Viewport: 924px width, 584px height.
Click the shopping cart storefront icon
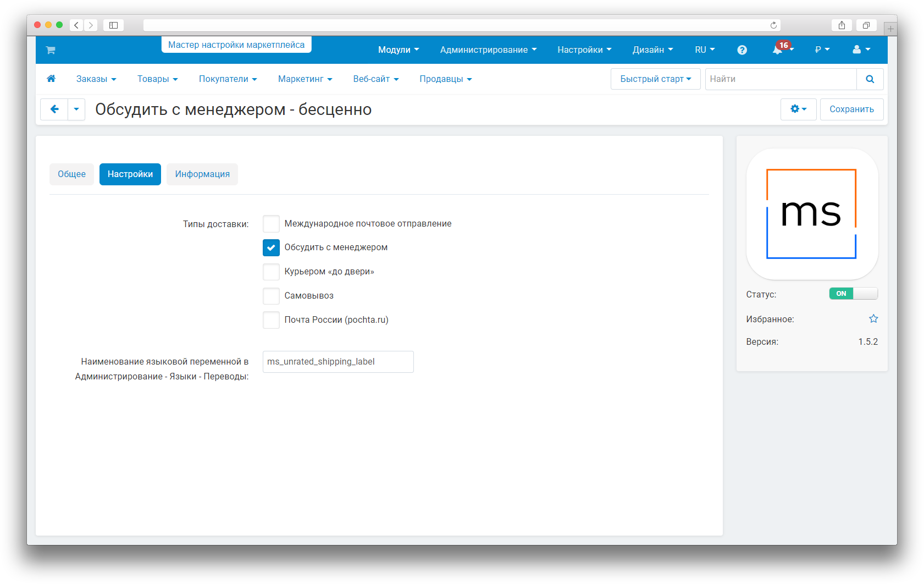(x=51, y=50)
